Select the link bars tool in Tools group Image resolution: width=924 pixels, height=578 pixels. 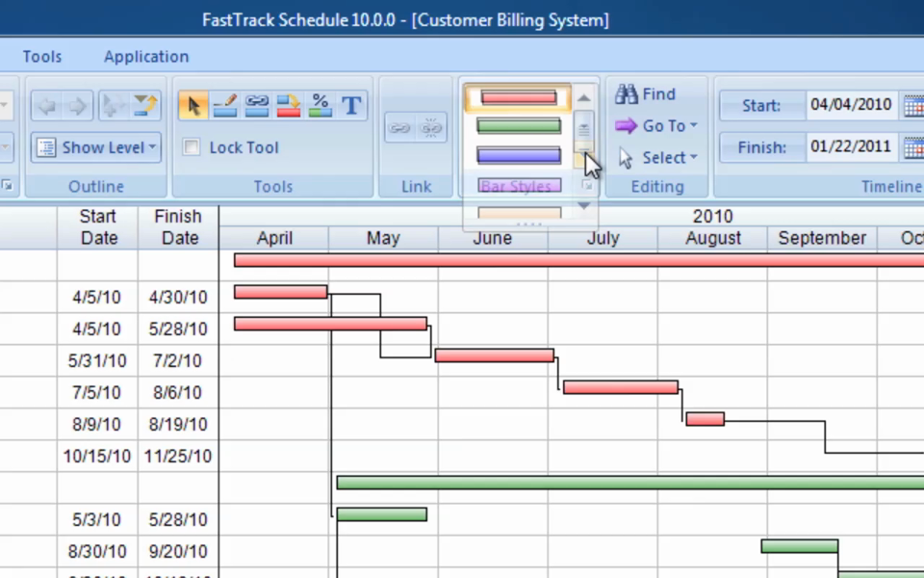[257, 106]
